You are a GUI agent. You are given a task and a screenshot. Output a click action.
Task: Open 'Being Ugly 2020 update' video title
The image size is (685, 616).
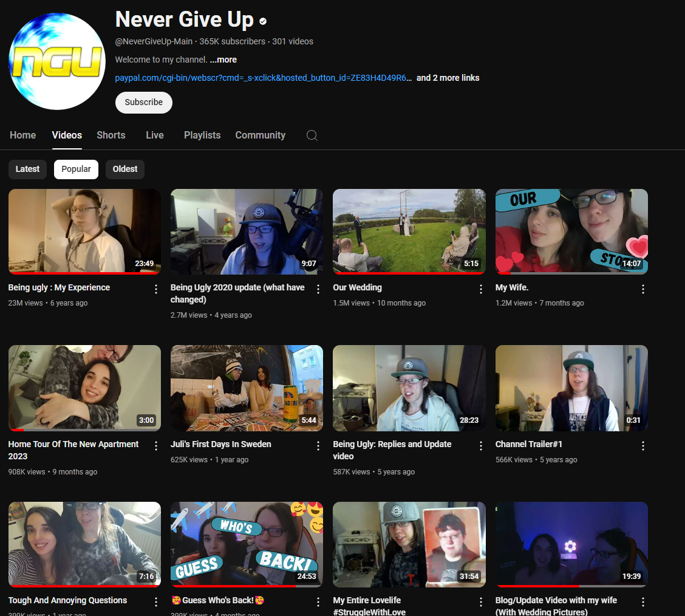pyautogui.click(x=237, y=293)
